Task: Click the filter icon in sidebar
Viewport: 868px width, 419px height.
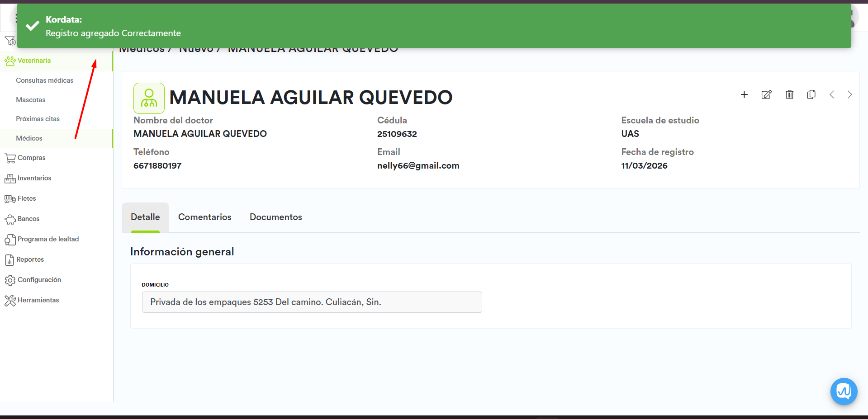Action: tap(9, 42)
